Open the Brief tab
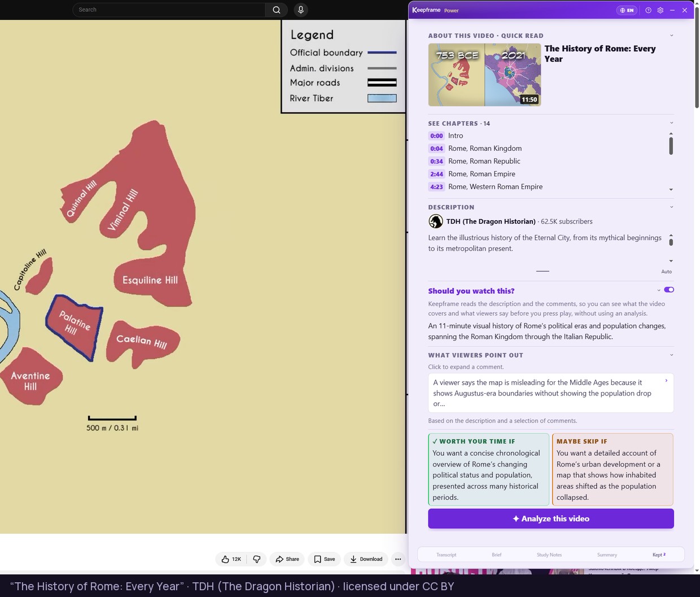 click(496, 555)
